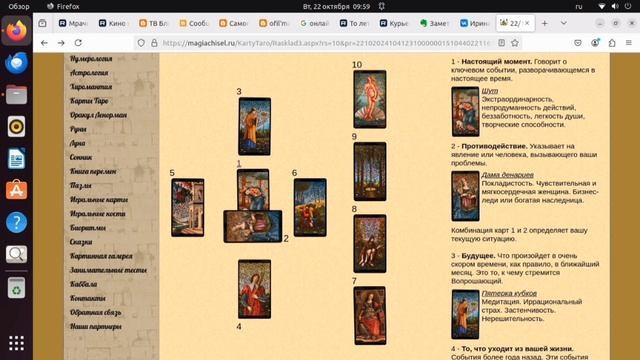The height and width of the screenshot is (360, 640).
Task: Open system volume indicator in top bar
Action: (x=615, y=6)
